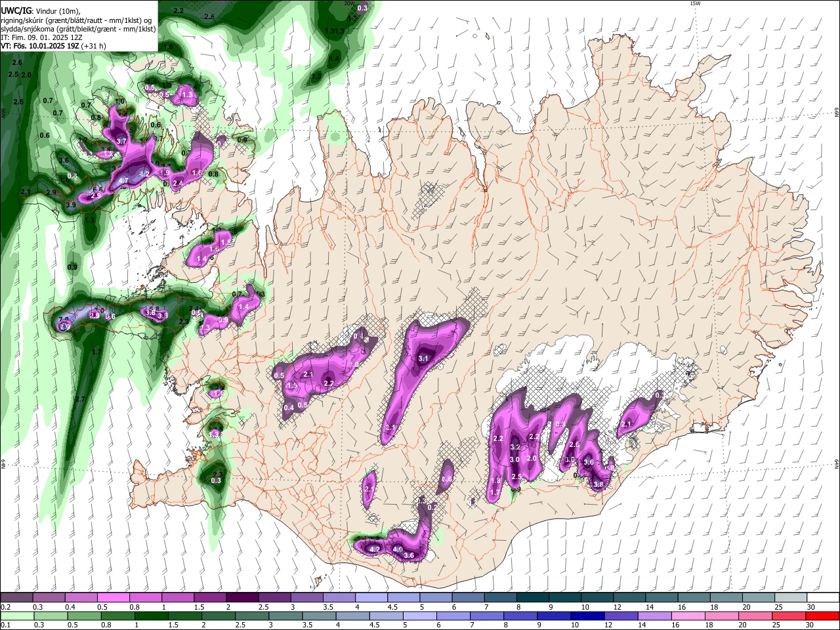The width and height of the screenshot is (840, 630).
Task: Select the darkest purple snow swatch labeled 2
Action: click(241, 598)
